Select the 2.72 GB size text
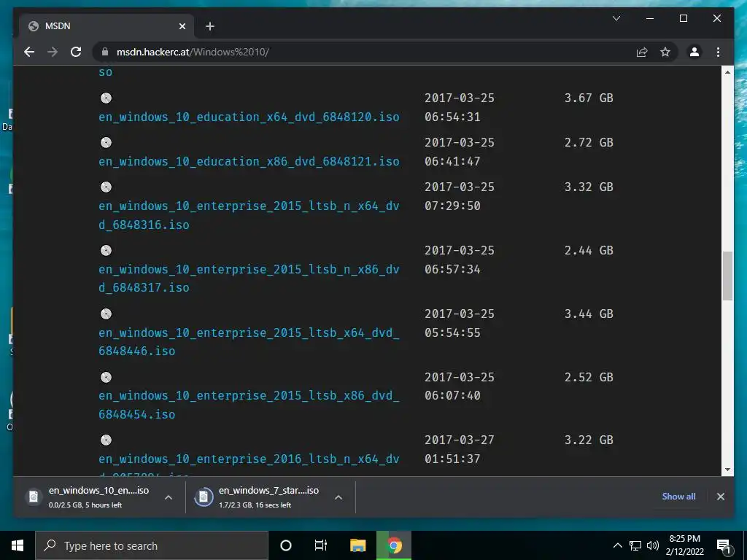This screenshot has width=747, height=560. [x=589, y=142]
